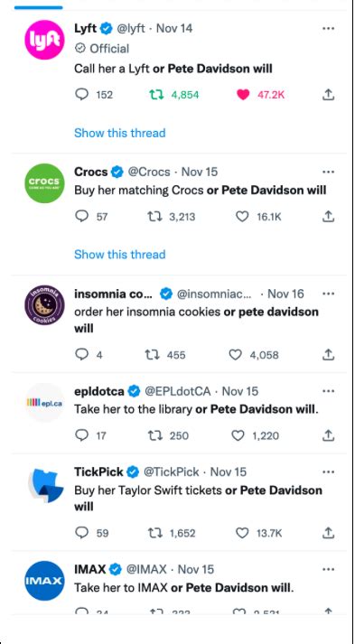This screenshot has width=355, height=644.
Task: Unlike the Lyft tweet heart icon
Action: coord(243,95)
